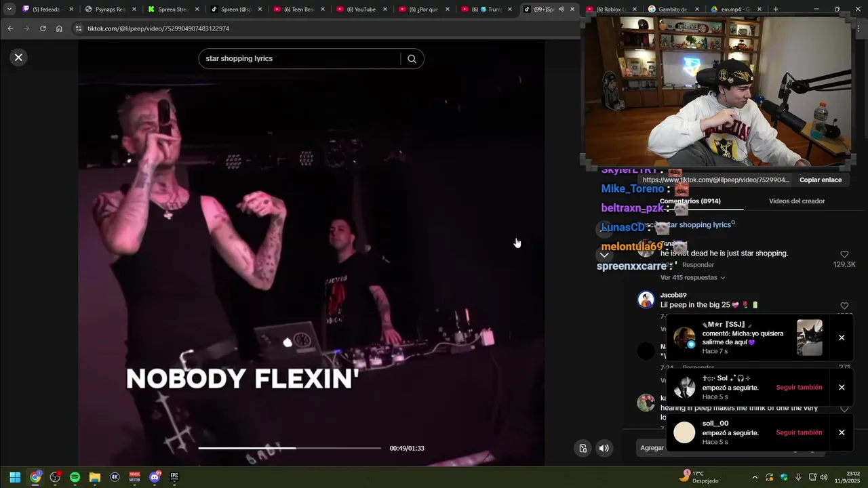View site information icon in address bar
The width and height of the screenshot is (868, 488).
click(79, 28)
